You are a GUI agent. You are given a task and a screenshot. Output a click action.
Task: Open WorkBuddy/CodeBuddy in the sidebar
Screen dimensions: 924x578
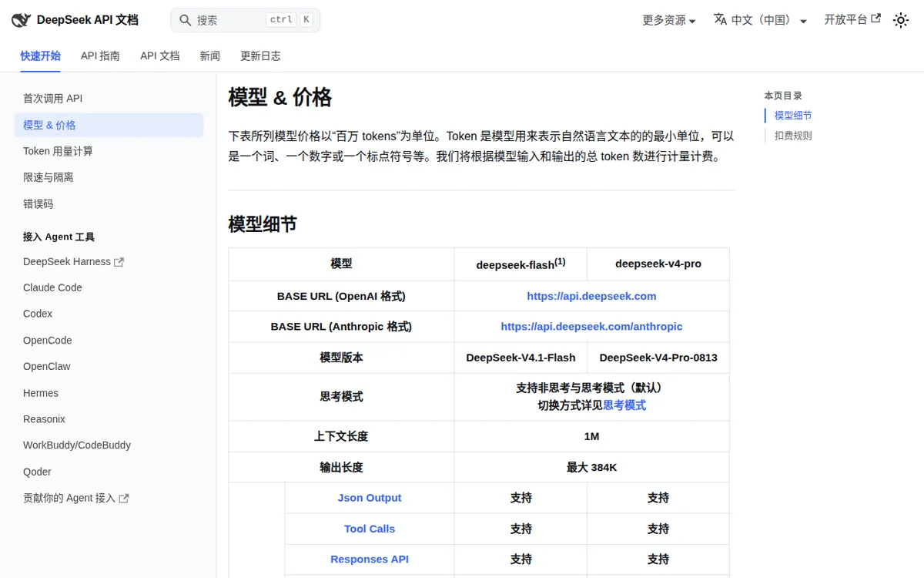[109, 445]
